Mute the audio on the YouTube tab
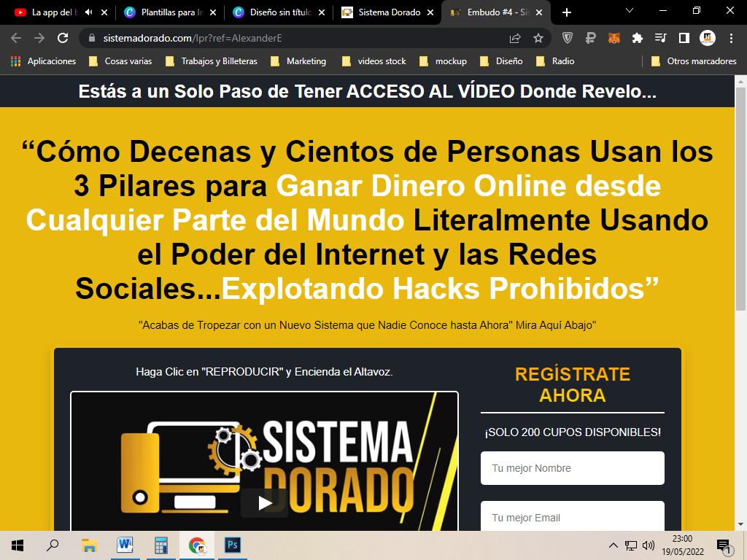Viewport: 747px width, 560px height. point(89,12)
